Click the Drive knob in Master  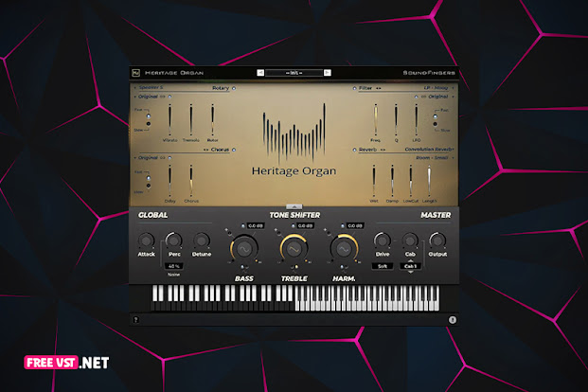(x=383, y=241)
